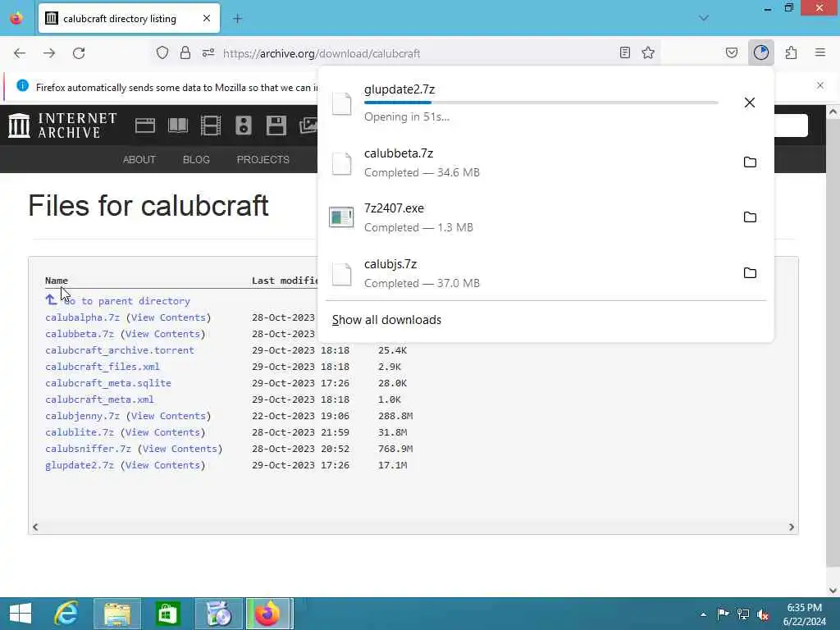Open calubcraft_meta.xml link
Screen dimensions: 840x630
pyautogui.click(x=99, y=399)
